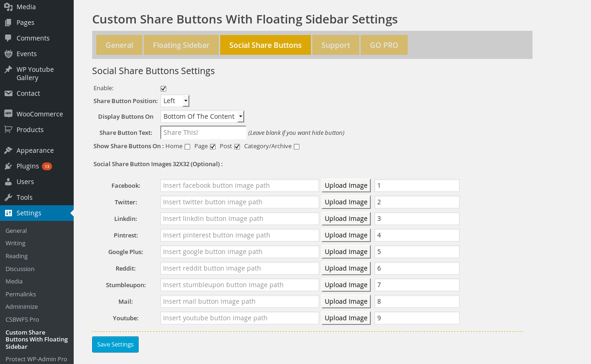Click the Comments bubble icon

coord(8,38)
